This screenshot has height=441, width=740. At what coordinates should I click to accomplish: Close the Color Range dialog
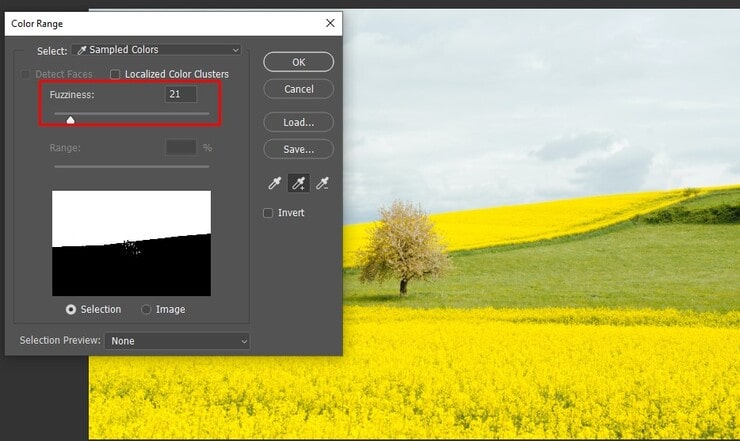pos(330,23)
